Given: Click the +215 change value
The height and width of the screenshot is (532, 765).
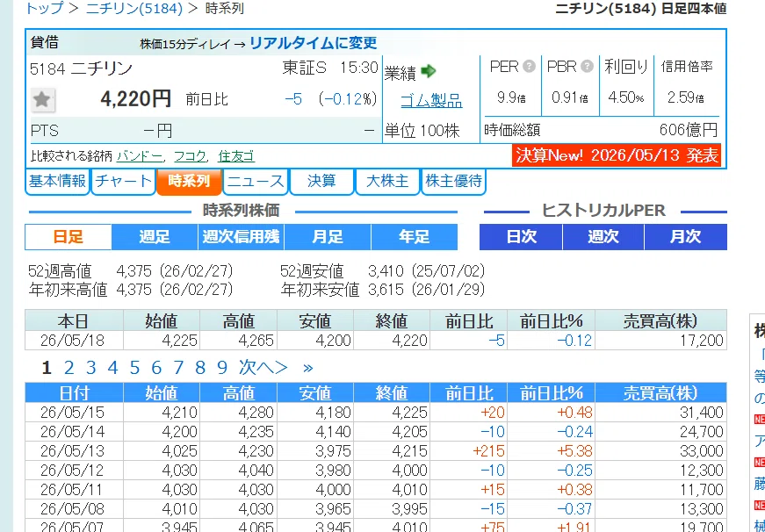Looking at the screenshot, I should point(488,451).
